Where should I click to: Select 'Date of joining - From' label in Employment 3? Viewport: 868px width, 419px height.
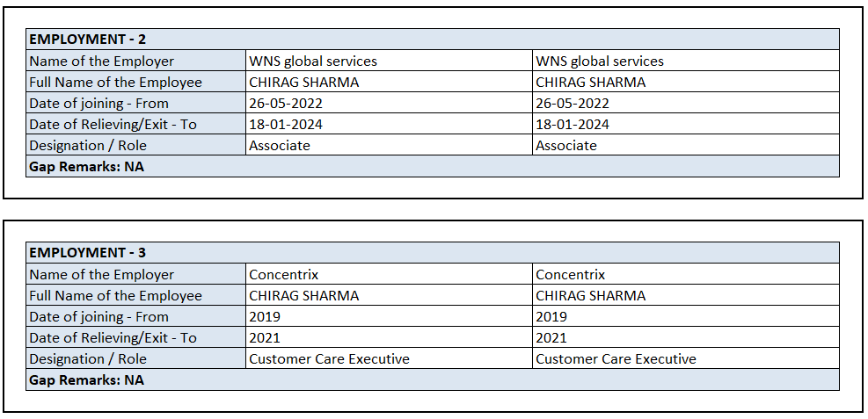[x=98, y=317]
